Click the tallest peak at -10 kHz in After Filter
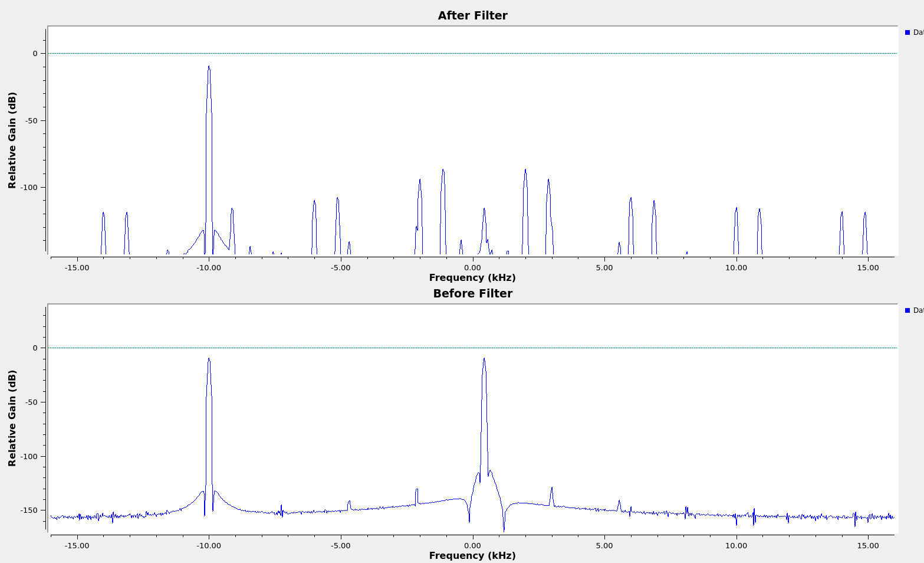 click(x=209, y=68)
